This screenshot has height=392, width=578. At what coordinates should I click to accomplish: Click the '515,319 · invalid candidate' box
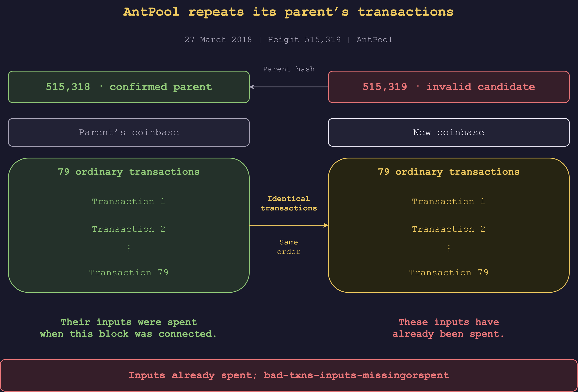(449, 87)
